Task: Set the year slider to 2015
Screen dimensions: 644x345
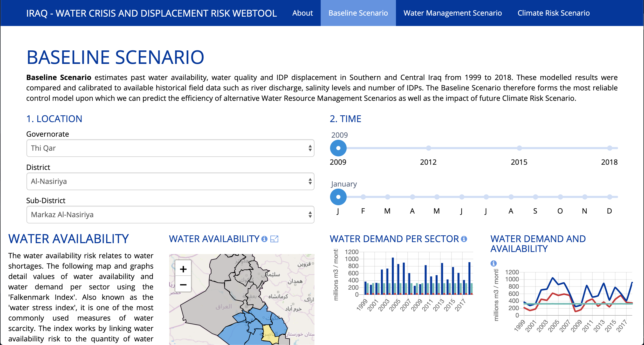Action: point(519,148)
